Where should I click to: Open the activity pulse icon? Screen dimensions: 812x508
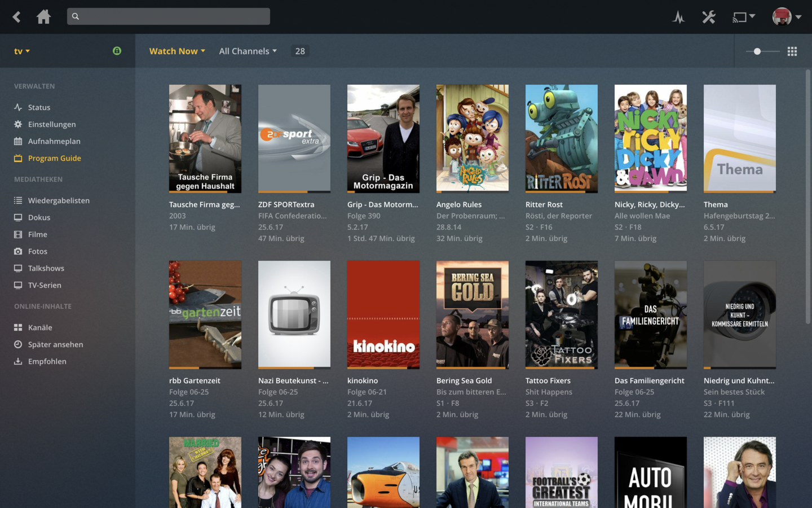(678, 17)
